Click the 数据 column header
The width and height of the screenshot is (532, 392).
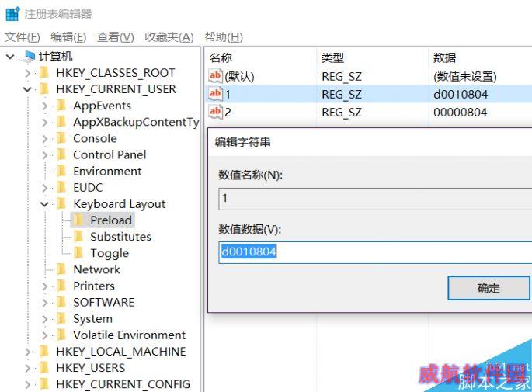pos(444,58)
